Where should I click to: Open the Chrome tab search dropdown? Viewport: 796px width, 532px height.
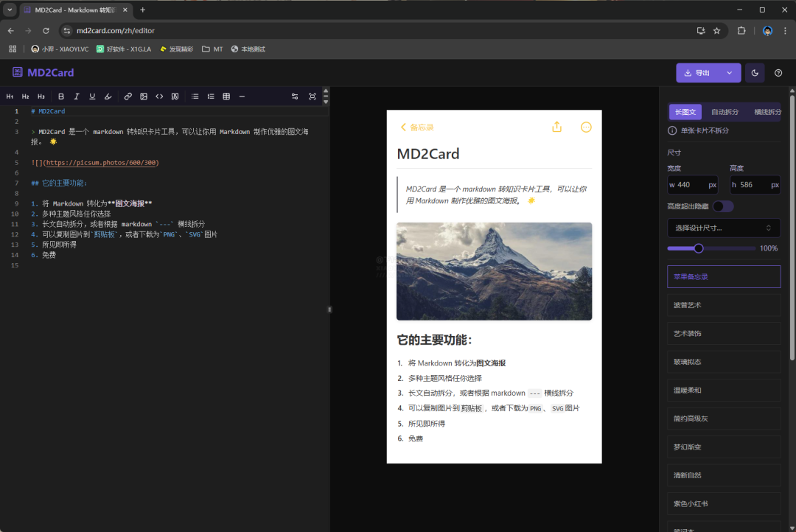10,10
